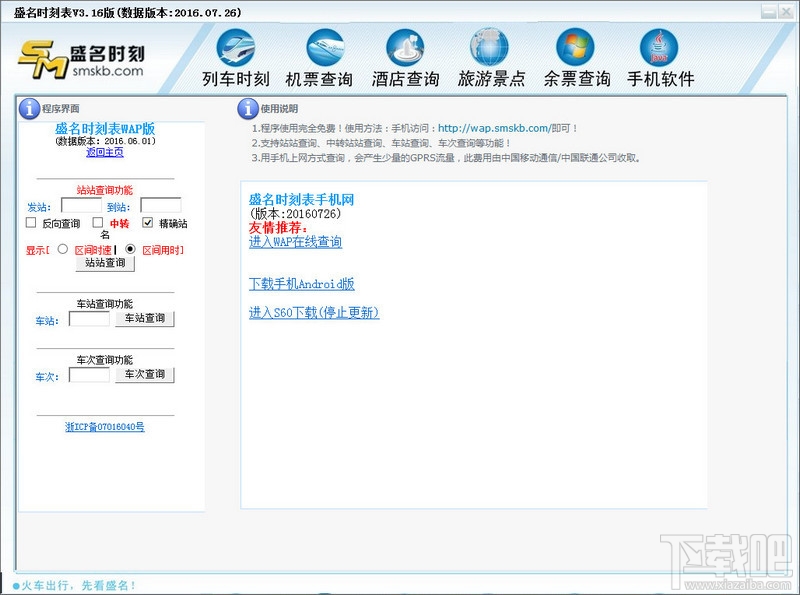Click the 车次查询 button
This screenshot has width=800, height=595.
tap(145, 375)
